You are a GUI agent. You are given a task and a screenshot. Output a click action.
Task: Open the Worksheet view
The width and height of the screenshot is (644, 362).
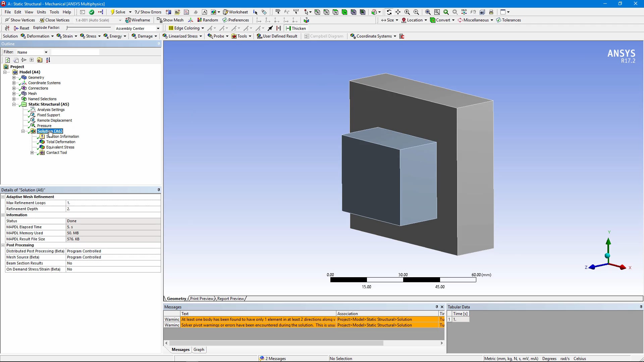pyautogui.click(x=235, y=12)
